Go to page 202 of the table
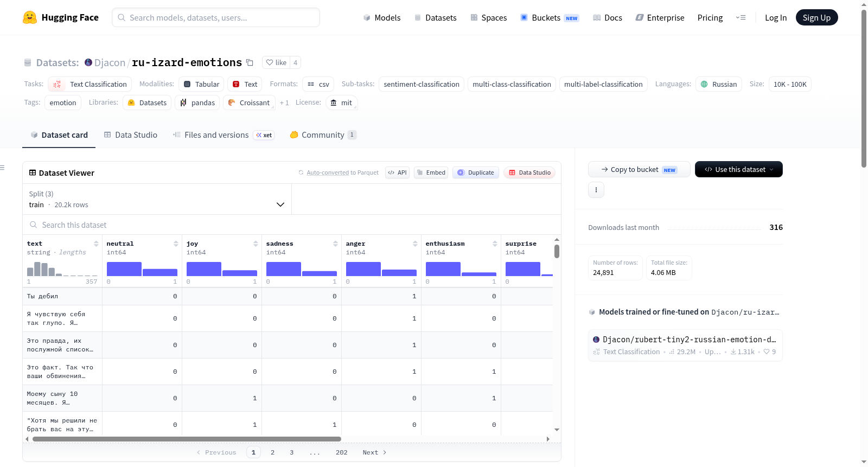 341,452
